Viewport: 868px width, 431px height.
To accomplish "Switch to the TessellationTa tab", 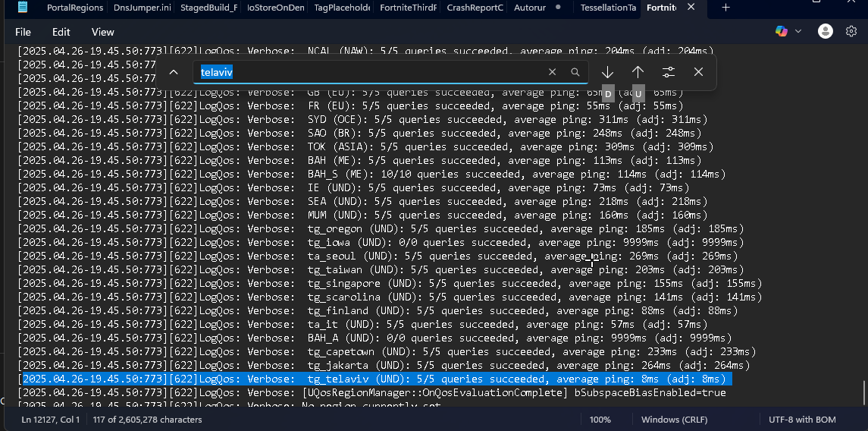I will 609,8.
